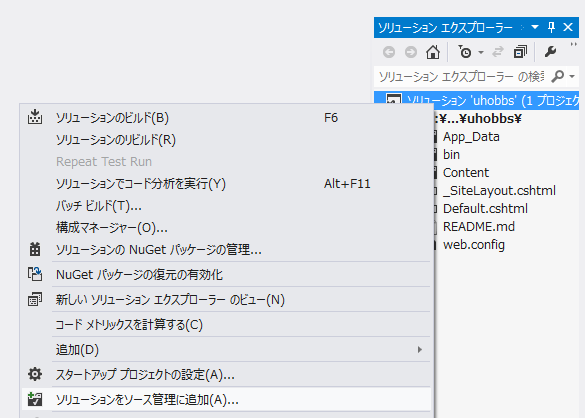
Task: Open 構成マネージャー(O)... menu item
Action: pyautogui.click(x=226, y=228)
